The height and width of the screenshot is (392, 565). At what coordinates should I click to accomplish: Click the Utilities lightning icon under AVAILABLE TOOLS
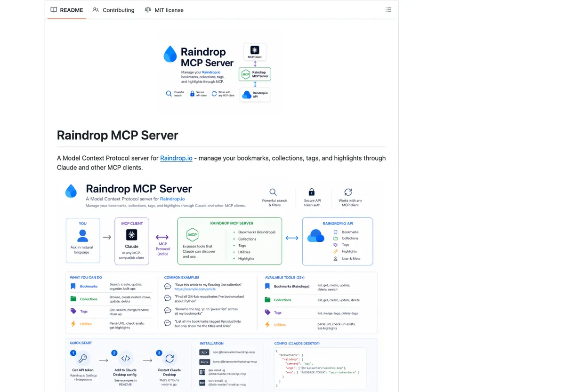pos(267,325)
